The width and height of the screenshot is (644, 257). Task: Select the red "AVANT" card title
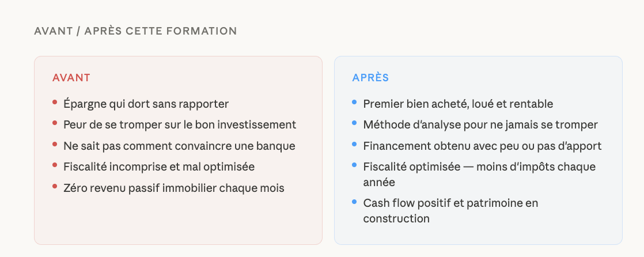(x=71, y=77)
